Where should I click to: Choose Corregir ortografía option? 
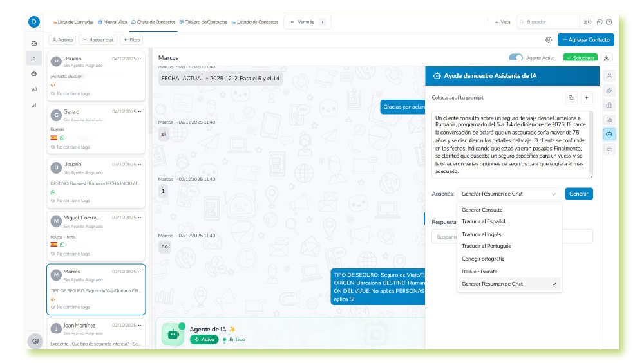tap(509, 259)
